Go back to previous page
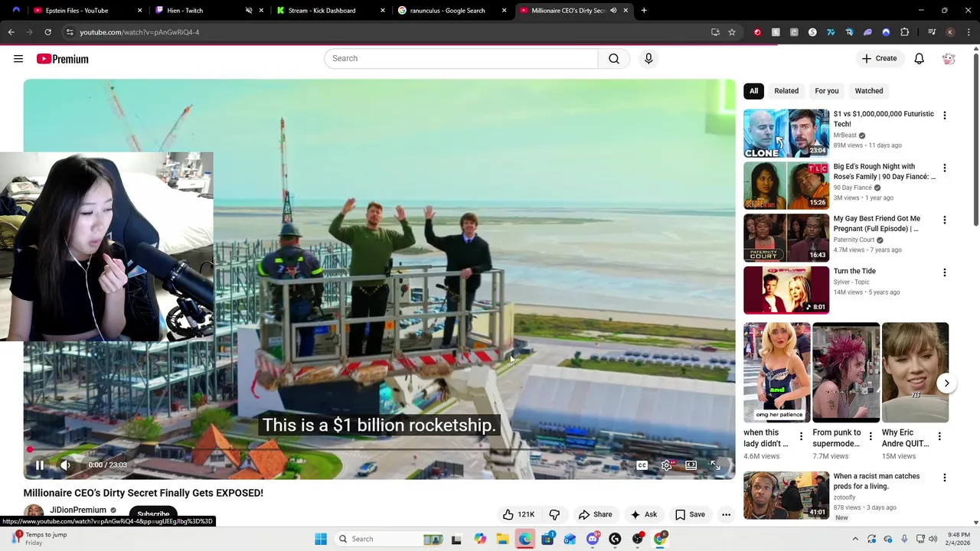Viewport: 980px width, 551px height. [x=11, y=32]
